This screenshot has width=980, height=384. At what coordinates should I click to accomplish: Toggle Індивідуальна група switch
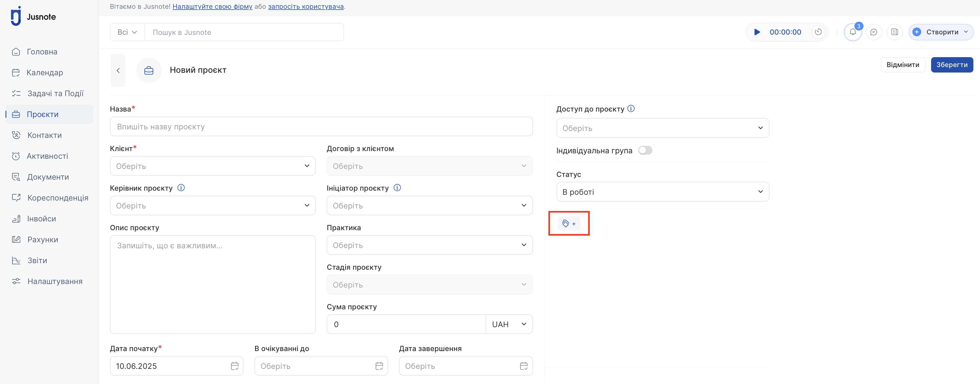click(645, 151)
